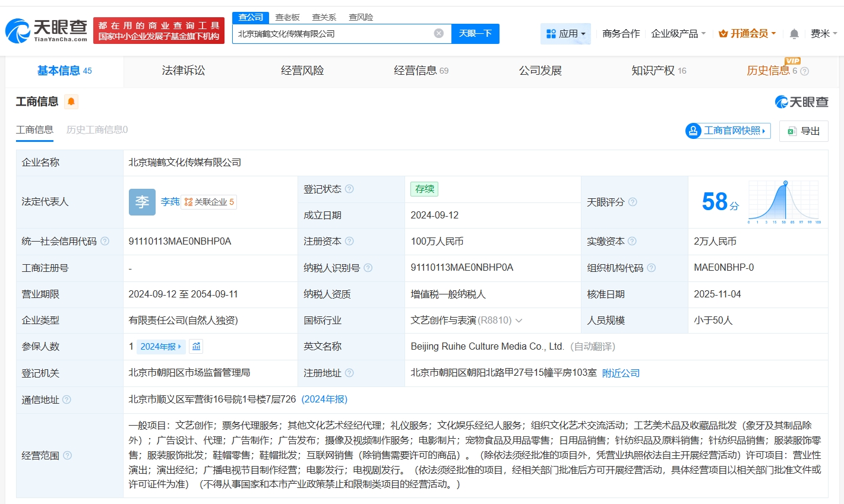Viewport: 844px width, 504px height.
Task: Clear the search box with X icon
Action: (x=439, y=33)
